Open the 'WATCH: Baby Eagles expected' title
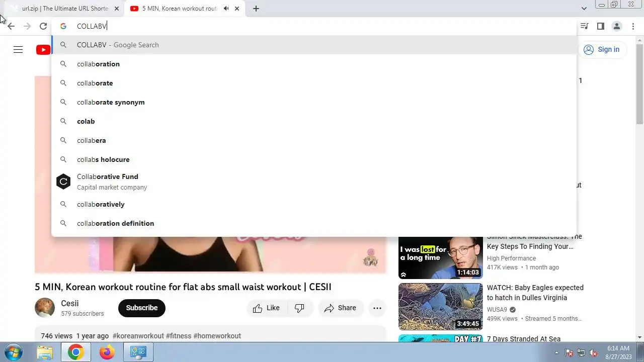Screen dimensions: 644x362 click(x=535, y=293)
